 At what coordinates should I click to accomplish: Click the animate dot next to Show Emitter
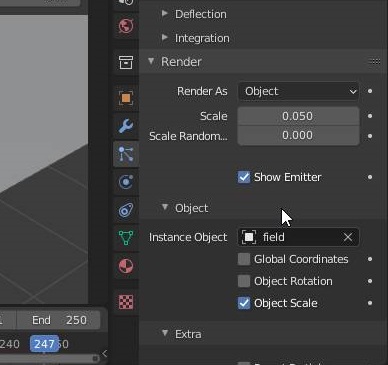(370, 177)
